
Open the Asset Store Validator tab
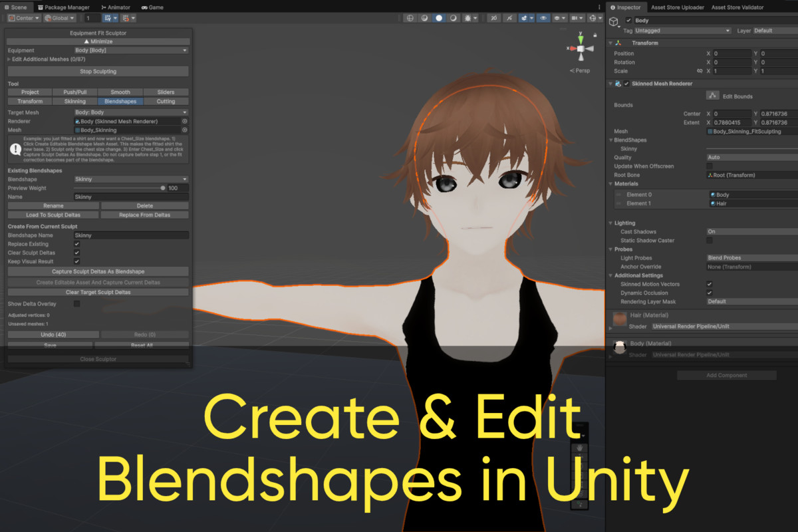click(x=738, y=7)
